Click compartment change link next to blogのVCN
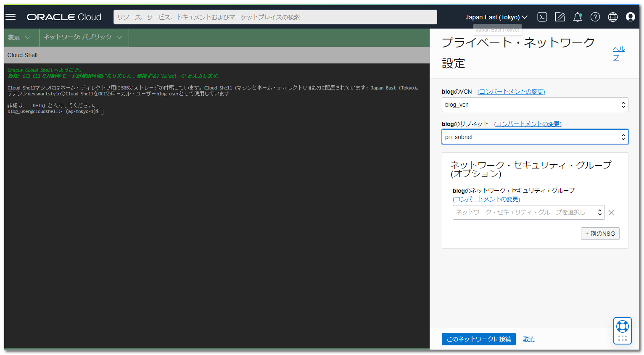The height and width of the screenshot is (355, 644). coord(511,92)
